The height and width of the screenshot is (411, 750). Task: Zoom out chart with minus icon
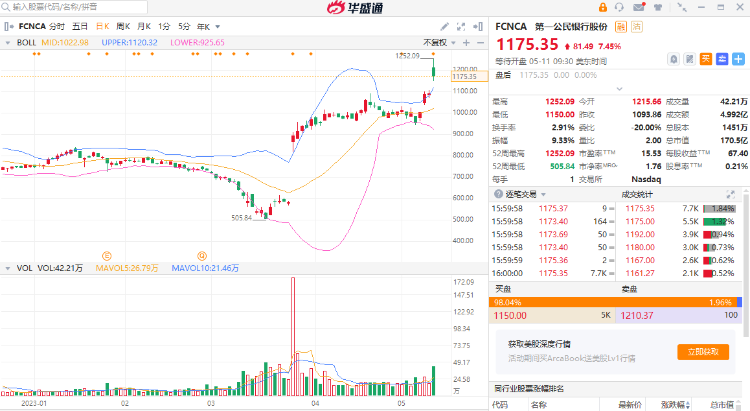click(x=481, y=43)
